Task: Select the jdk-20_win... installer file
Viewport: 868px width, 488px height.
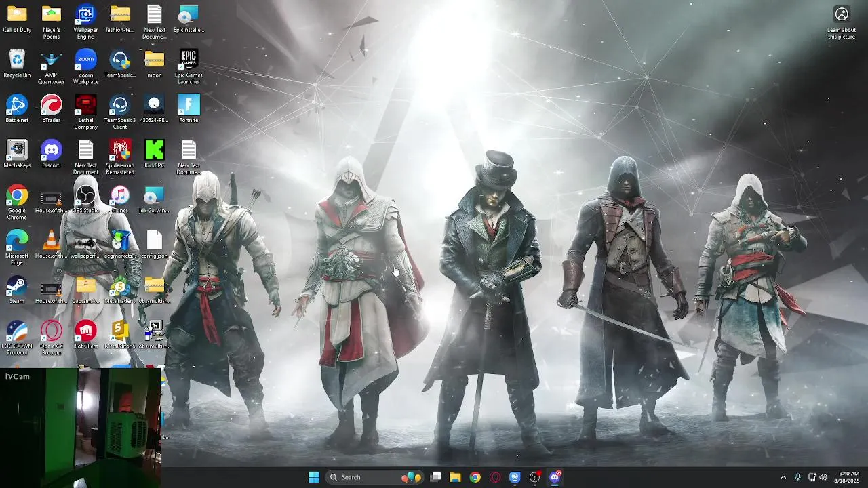Action: click(x=155, y=200)
